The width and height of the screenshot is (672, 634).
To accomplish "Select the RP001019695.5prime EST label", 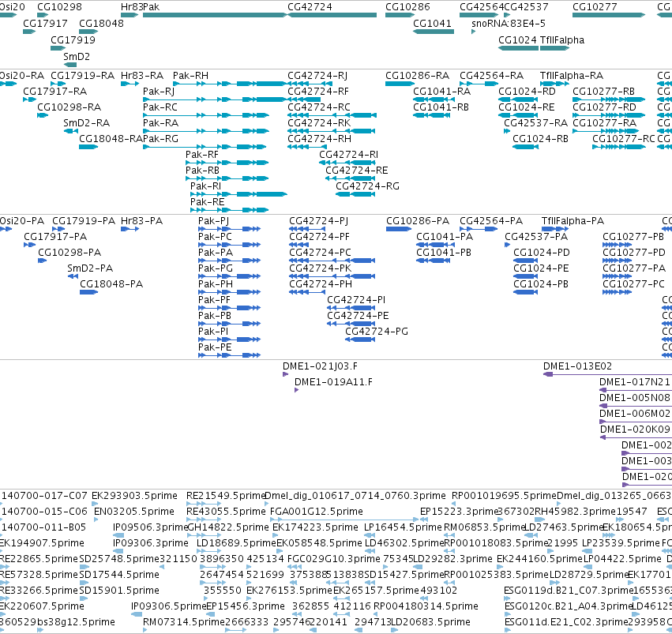I will (504, 496).
